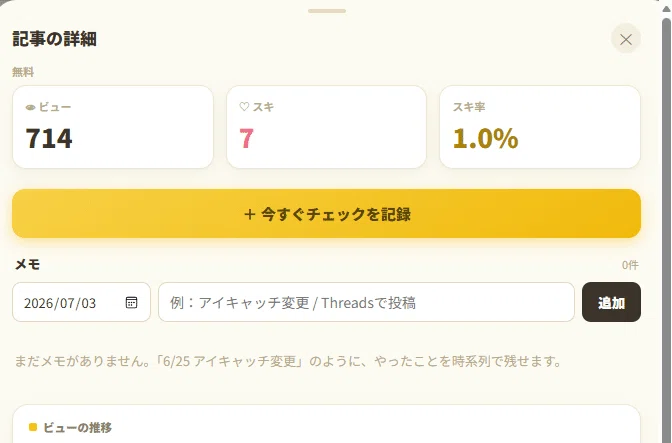Image resolution: width=672 pixels, height=443 pixels.
Task: Click the dark 追加 button
Action: pyautogui.click(x=611, y=302)
